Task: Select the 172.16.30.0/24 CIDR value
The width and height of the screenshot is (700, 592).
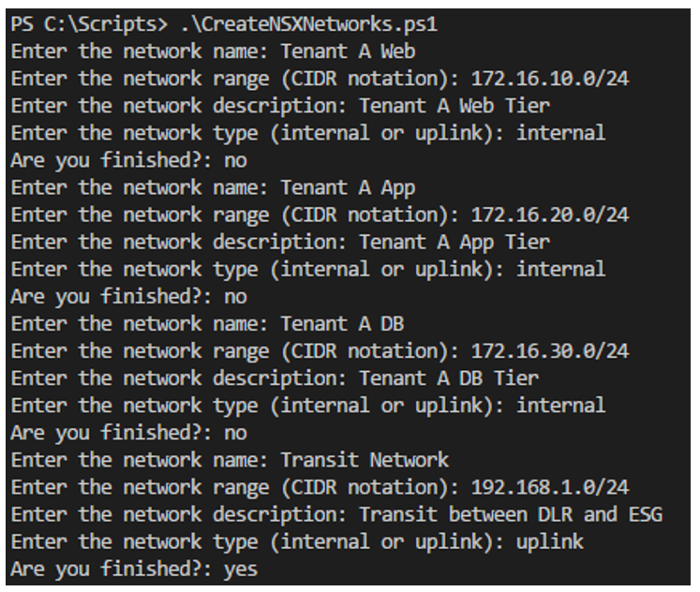Action: [550, 350]
